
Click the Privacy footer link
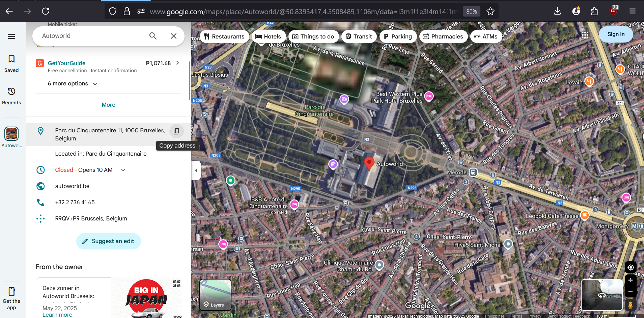[535, 316]
